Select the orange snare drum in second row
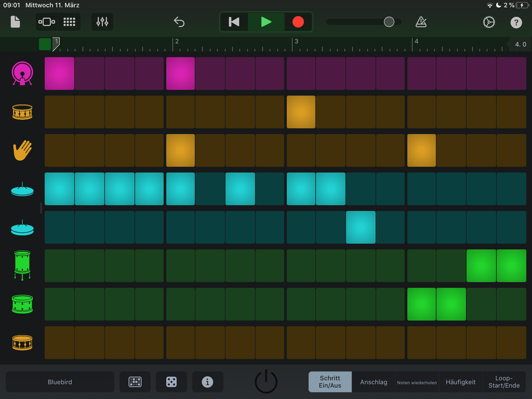Image resolution: width=532 pixels, height=399 pixels. (22, 112)
